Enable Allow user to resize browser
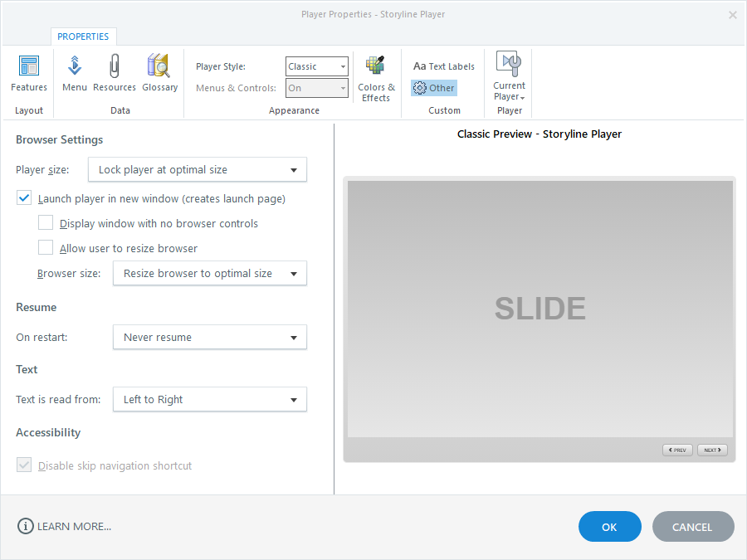Screen dimensions: 747x560 [46, 247]
